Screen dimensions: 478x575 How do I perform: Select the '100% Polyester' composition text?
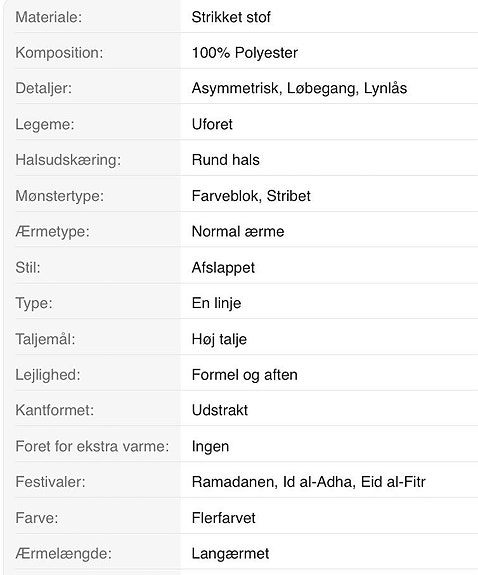click(x=245, y=53)
